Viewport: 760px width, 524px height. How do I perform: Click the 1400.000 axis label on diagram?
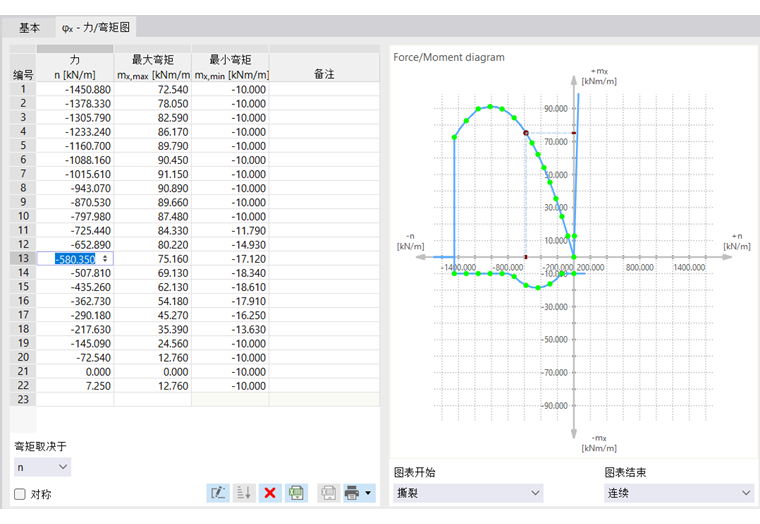click(689, 268)
